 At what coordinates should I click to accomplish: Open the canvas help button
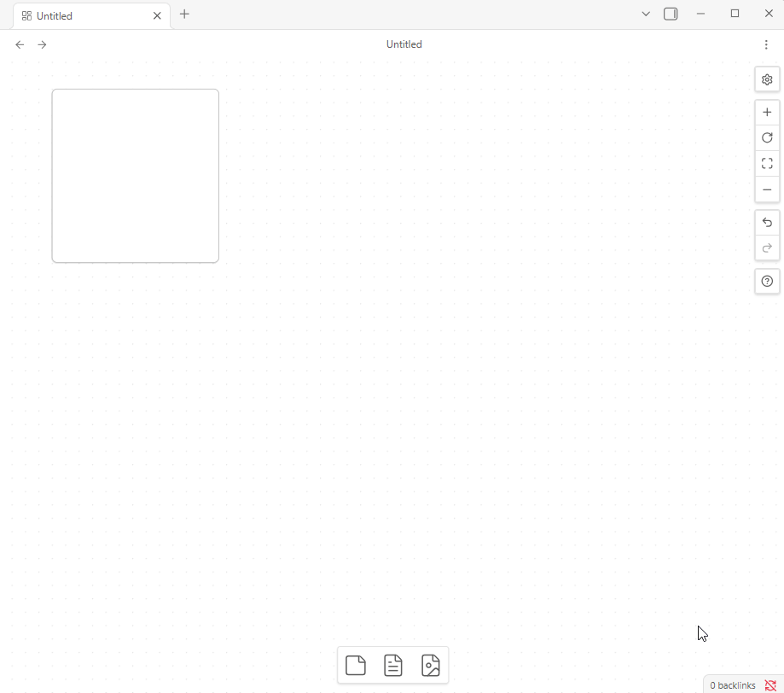(x=767, y=281)
